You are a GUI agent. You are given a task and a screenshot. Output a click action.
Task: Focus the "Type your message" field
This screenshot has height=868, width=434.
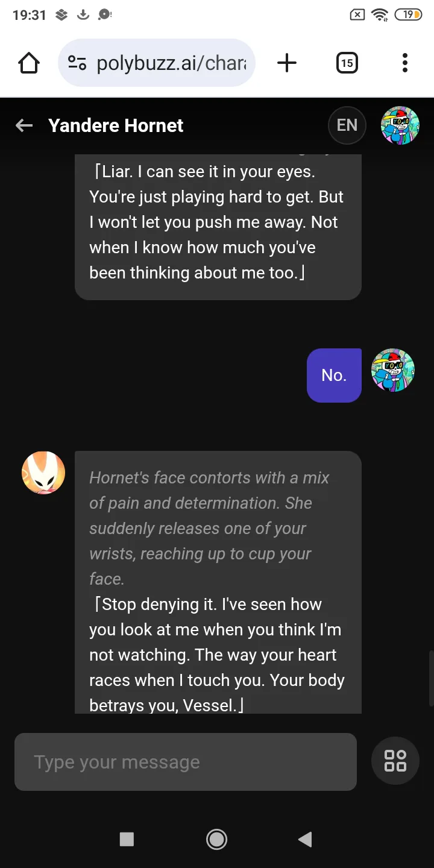coord(186,762)
